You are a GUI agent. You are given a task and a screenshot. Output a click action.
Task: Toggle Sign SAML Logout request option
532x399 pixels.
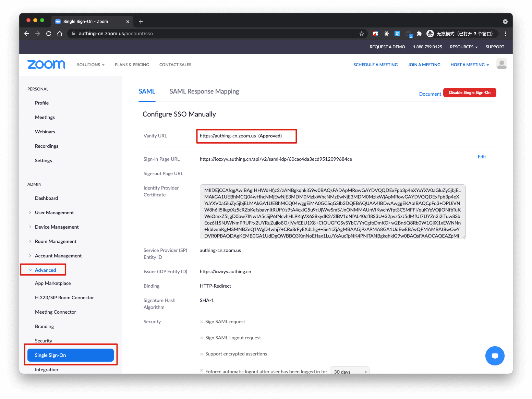point(202,338)
